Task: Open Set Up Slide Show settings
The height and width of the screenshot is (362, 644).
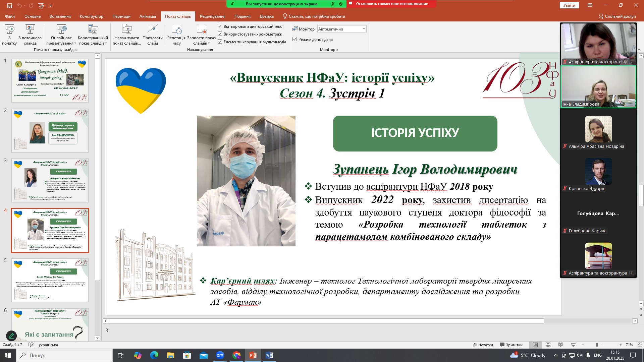Action: pyautogui.click(x=127, y=35)
